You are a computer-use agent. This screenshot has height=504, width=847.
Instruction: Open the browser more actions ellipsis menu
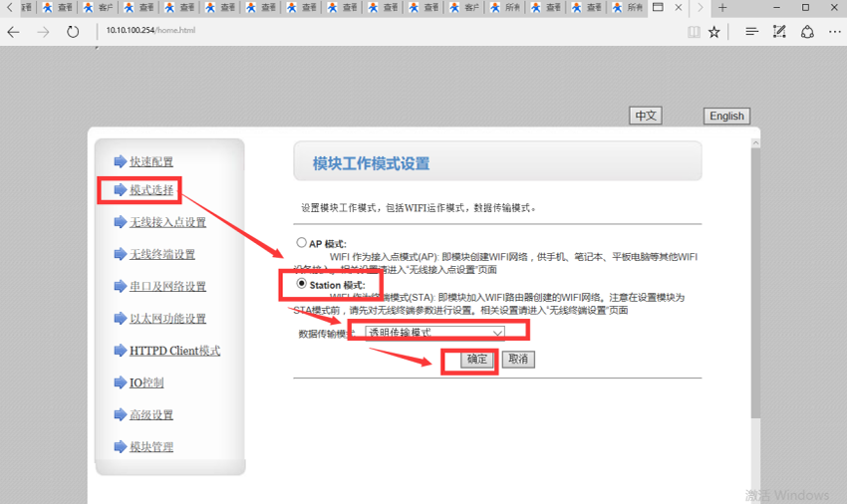pyautogui.click(x=835, y=32)
